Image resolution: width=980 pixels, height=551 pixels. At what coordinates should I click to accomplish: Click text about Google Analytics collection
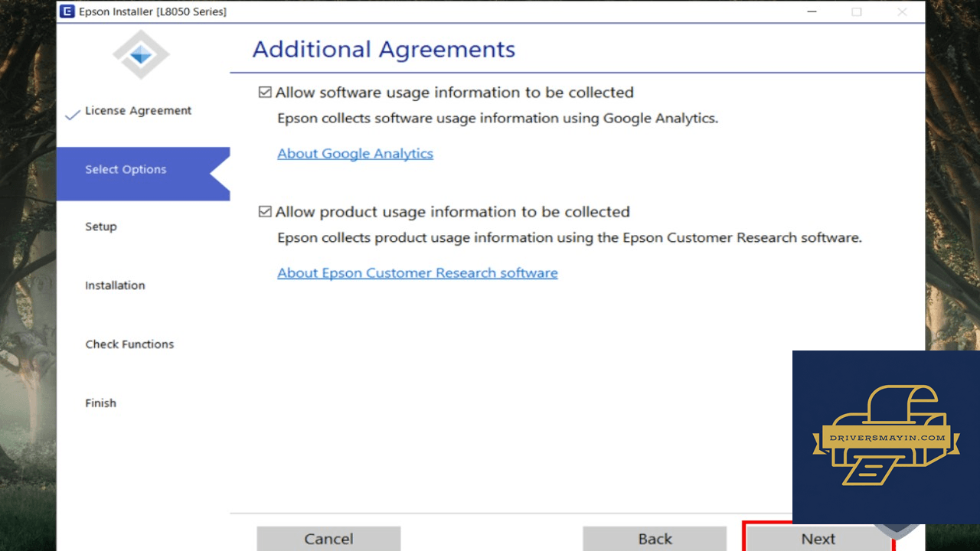tap(498, 119)
